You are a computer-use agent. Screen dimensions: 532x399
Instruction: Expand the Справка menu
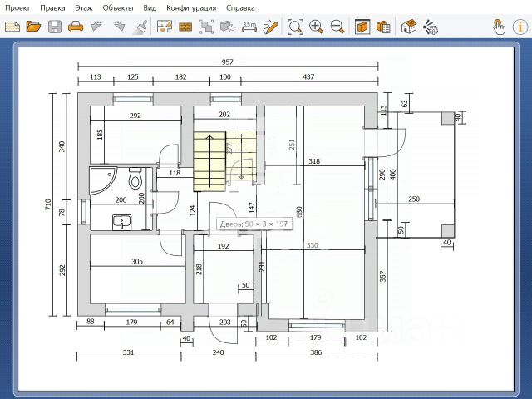coord(241,7)
